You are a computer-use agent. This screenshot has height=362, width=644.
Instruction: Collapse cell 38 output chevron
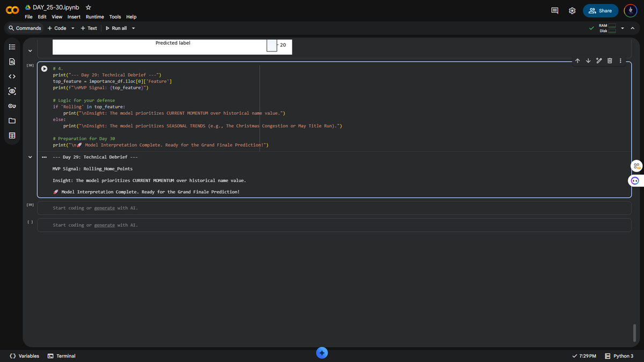30,157
